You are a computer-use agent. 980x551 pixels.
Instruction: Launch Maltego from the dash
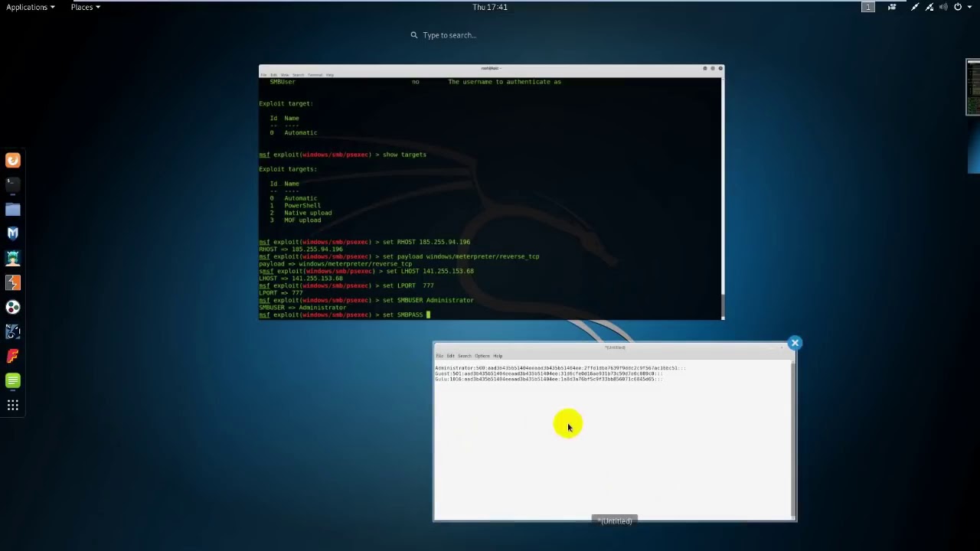click(x=13, y=331)
